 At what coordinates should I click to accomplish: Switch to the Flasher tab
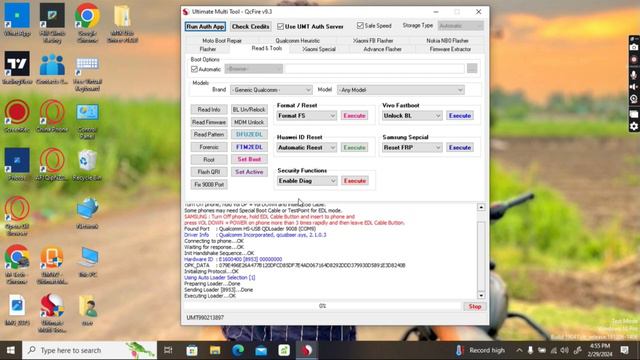(x=208, y=49)
